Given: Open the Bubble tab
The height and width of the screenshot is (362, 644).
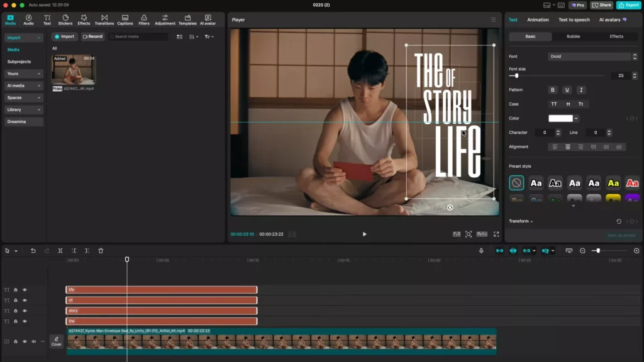Looking at the screenshot, I should tap(573, 36).
